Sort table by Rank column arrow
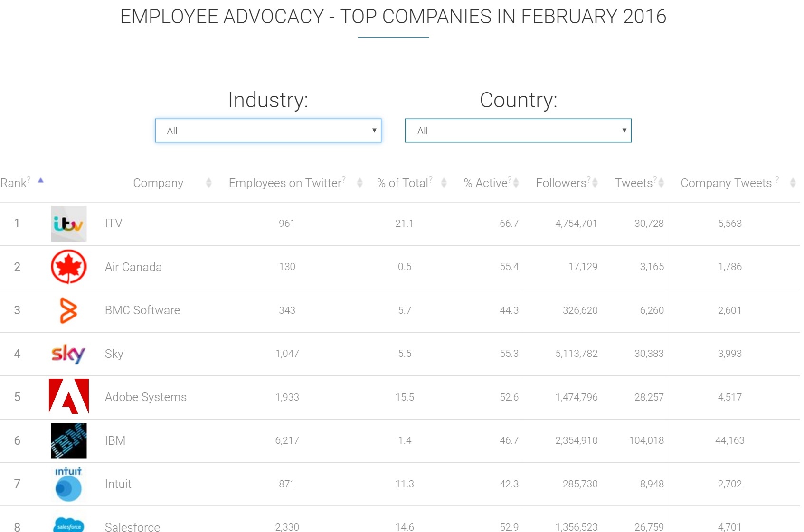This screenshot has width=804, height=532. (x=41, y=181)
